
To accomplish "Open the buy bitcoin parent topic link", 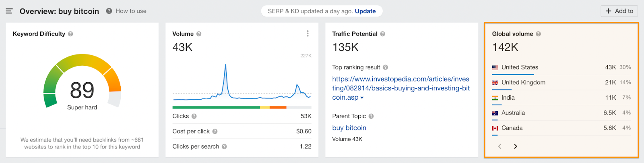I will pos(349,128).
